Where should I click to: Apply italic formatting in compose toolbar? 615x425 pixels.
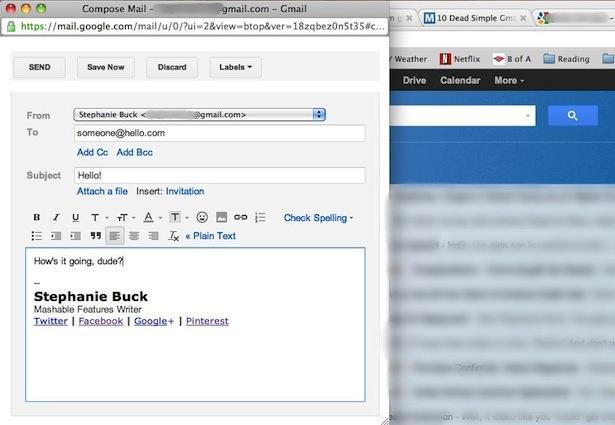tap(56, 217)
